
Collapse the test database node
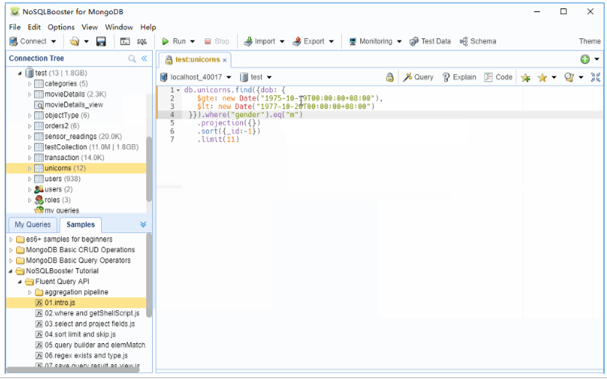pos(20,73)
